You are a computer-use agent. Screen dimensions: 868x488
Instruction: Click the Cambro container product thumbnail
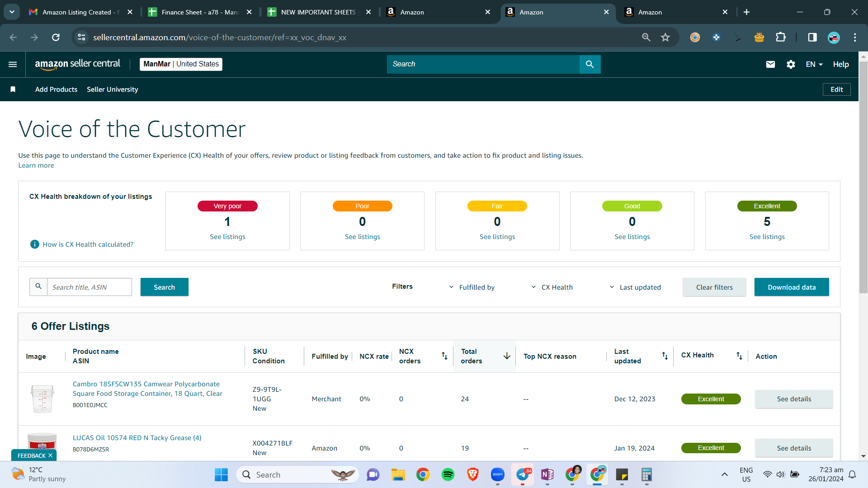click(x=42, y=399)
